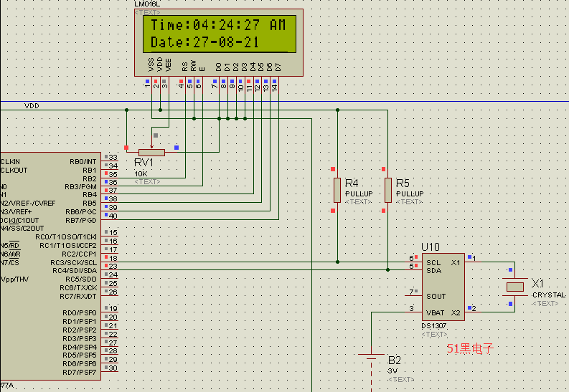Select the B2 battery symbol
Screen dimensions: 569x392
tap(371, 357)
